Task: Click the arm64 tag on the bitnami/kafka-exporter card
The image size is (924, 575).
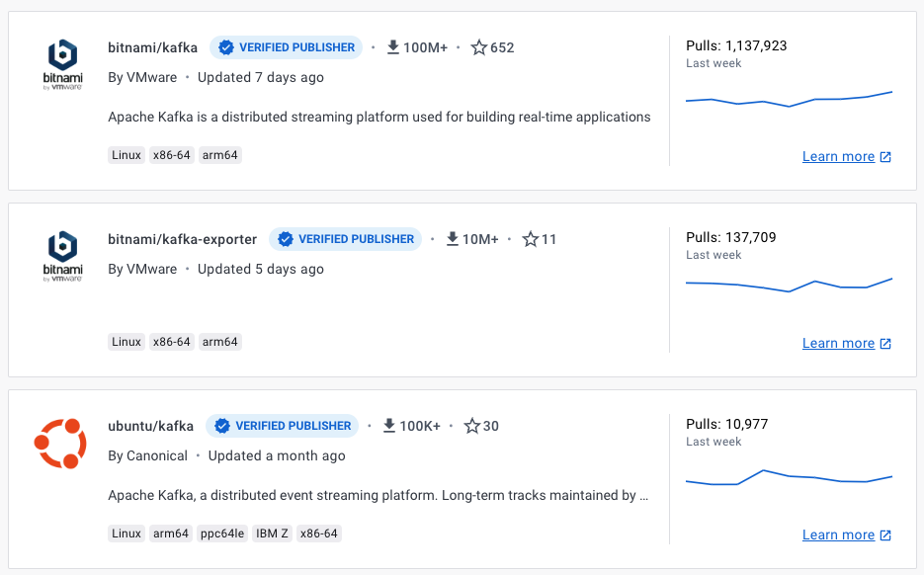Action: 219,342
